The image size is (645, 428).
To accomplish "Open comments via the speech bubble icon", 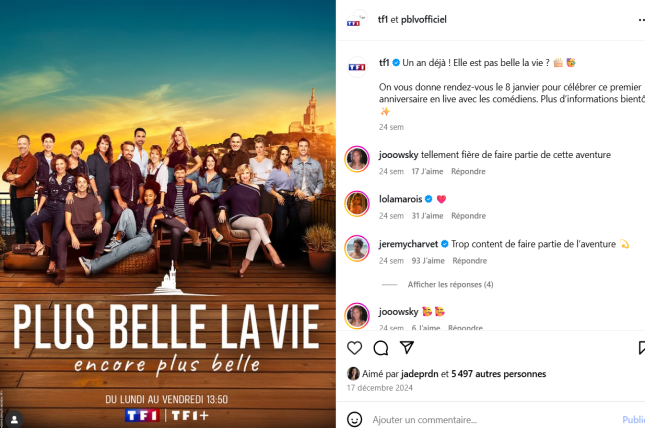I will [x=381, y=348].
